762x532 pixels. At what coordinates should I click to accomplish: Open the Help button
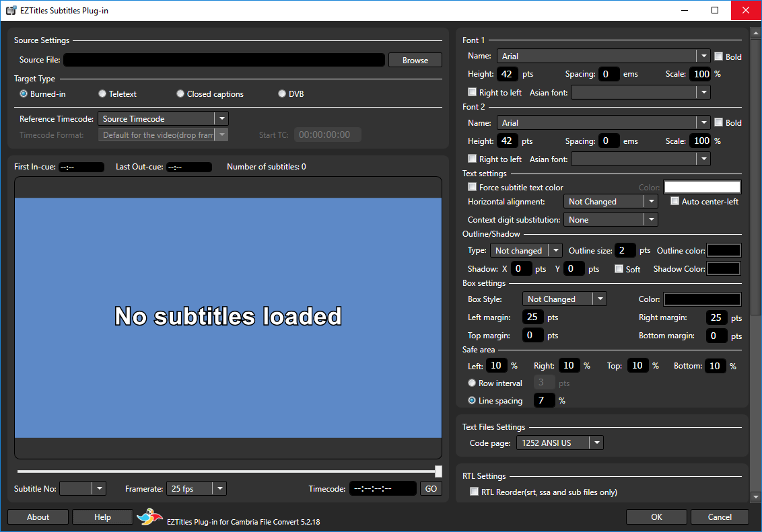[x=102, y=517]
